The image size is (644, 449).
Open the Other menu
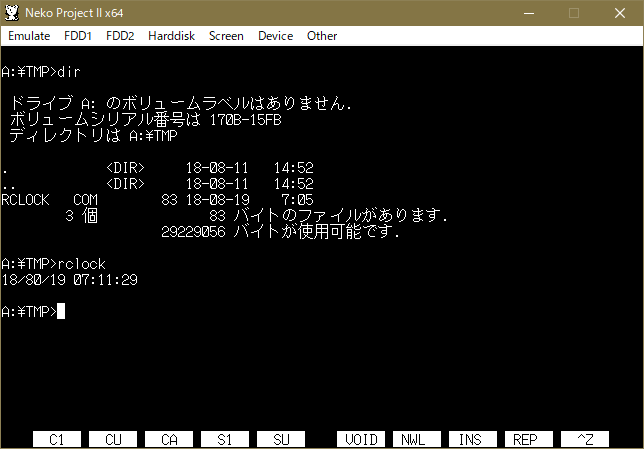click(322, 36)
